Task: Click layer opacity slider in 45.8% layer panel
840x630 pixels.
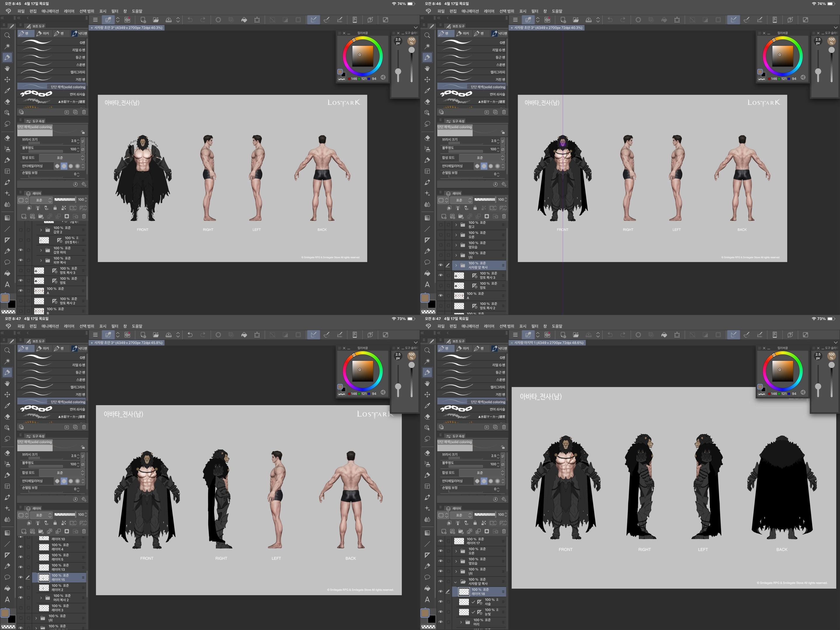Action: (x=65, y=514)
